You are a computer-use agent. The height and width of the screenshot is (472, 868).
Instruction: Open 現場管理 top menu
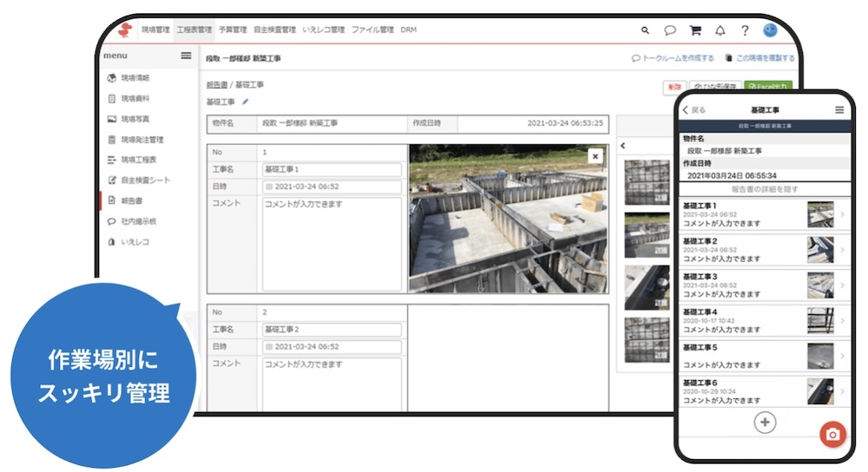155,29
